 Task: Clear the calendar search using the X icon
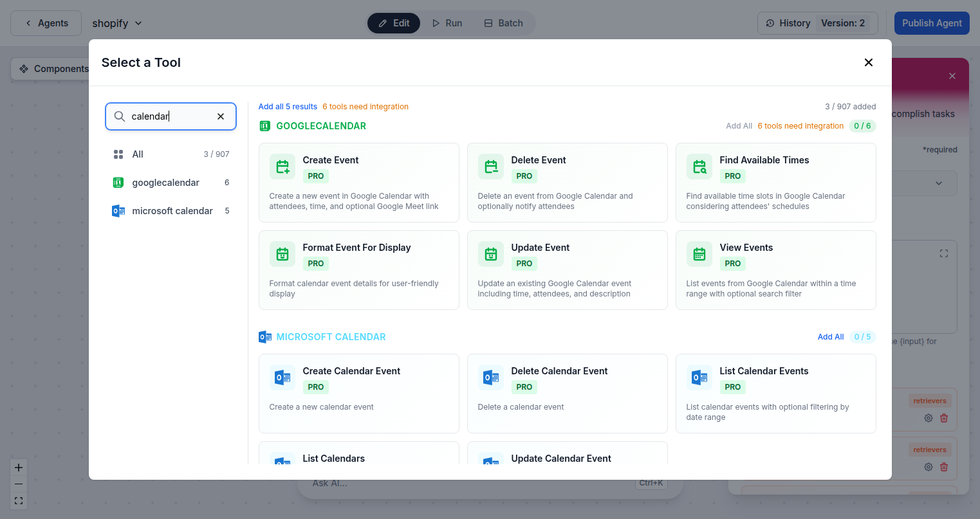(221, 116)
